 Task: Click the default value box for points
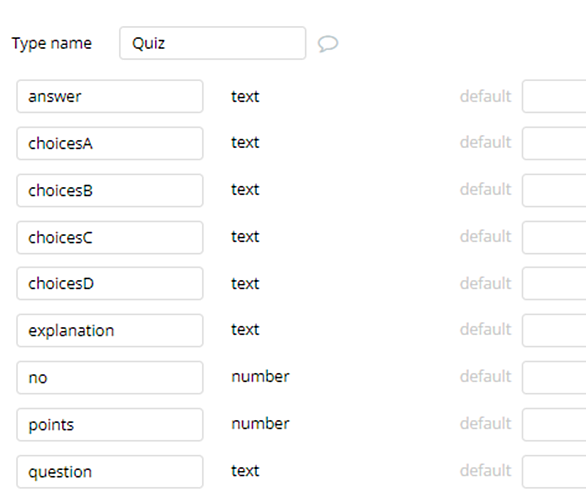pos(554,425)
